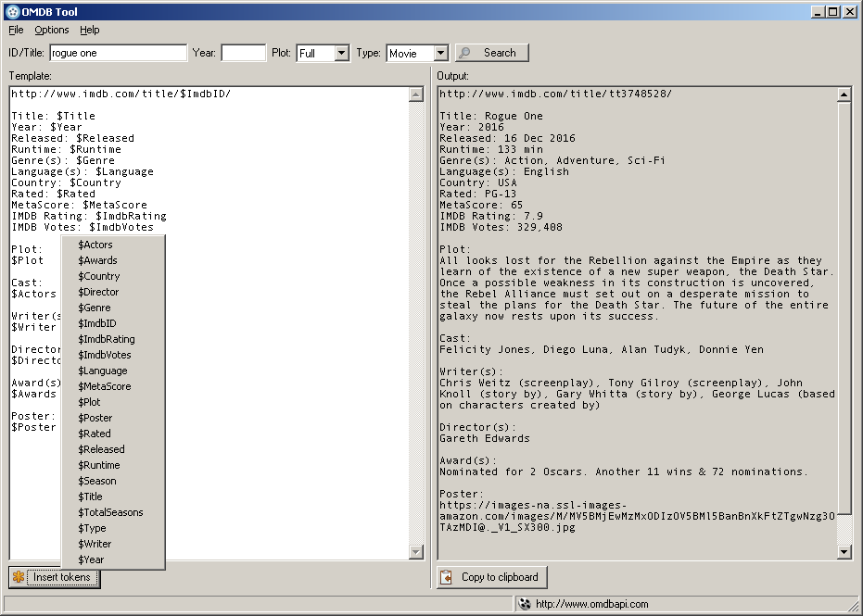
Task: Click the magnifier icon on the Search button
Action: click(465, 53)
